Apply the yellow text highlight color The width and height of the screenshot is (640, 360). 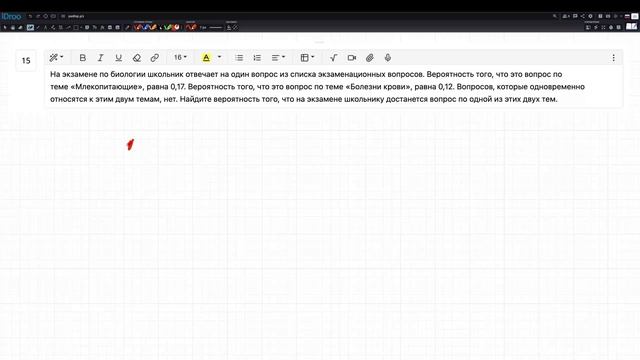tap(206, 58)
